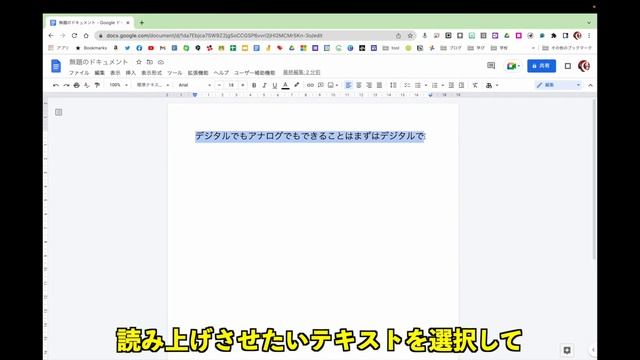The width and height of the screenshot is (640, 360).
Task: Show the document outline icon
Action: [58, 112]
